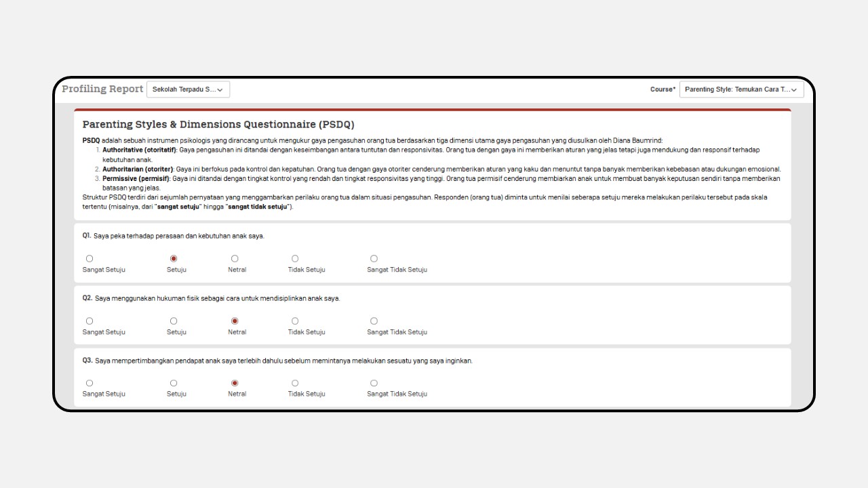The image size is (868, 488).
Task: Select Sangat Setuju for question Q3
Action: coord(90,383)
